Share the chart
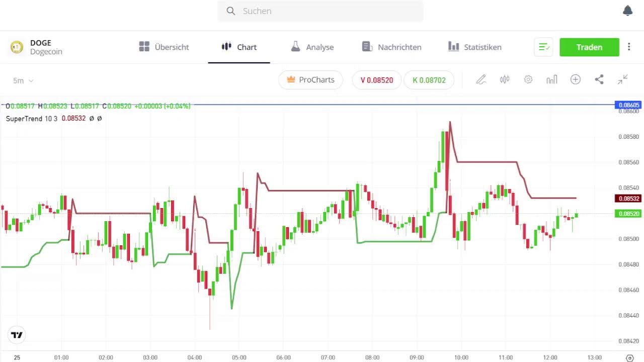Screen dimensions: 644x362 (599, 79)
